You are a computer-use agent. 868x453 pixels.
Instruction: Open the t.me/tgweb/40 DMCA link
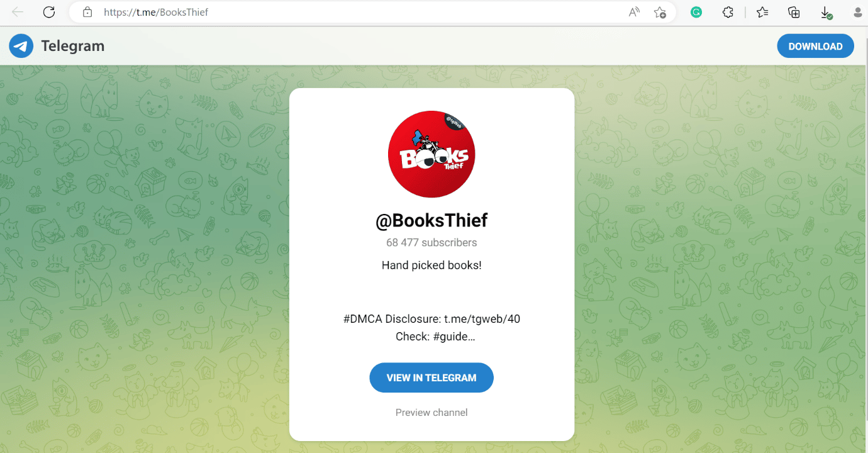483,318
